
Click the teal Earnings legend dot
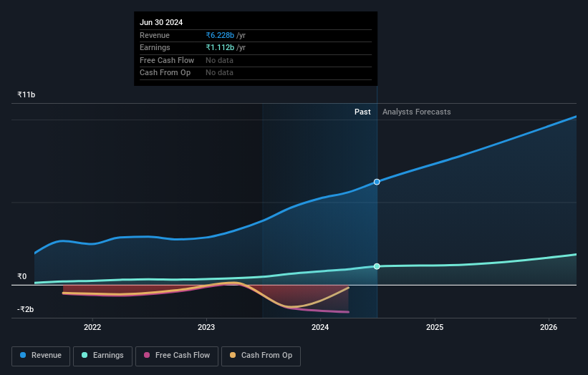(85, 355)
